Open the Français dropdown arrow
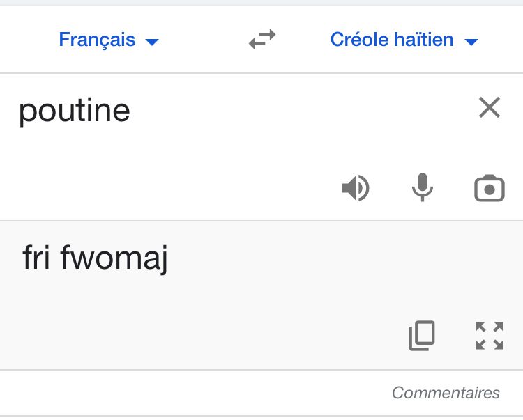Image resolution: width=523 pixels, height=420 pixels. pos(152,42)
